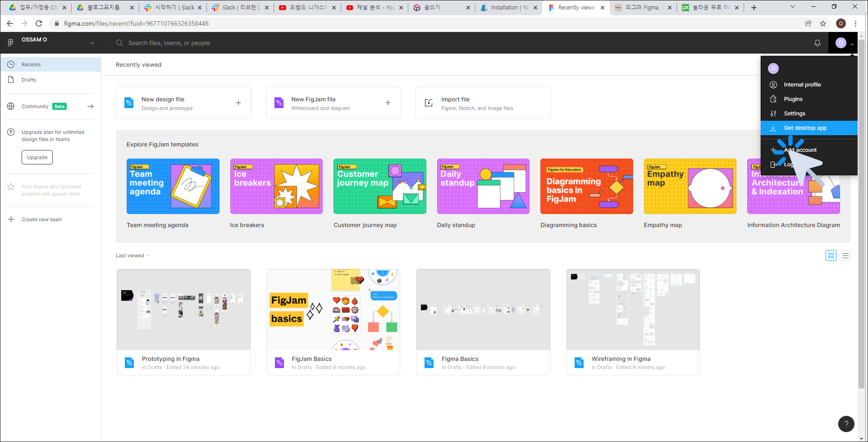
Task: Close the Recently viewed Figma browser tab
Action: point(603,8)
